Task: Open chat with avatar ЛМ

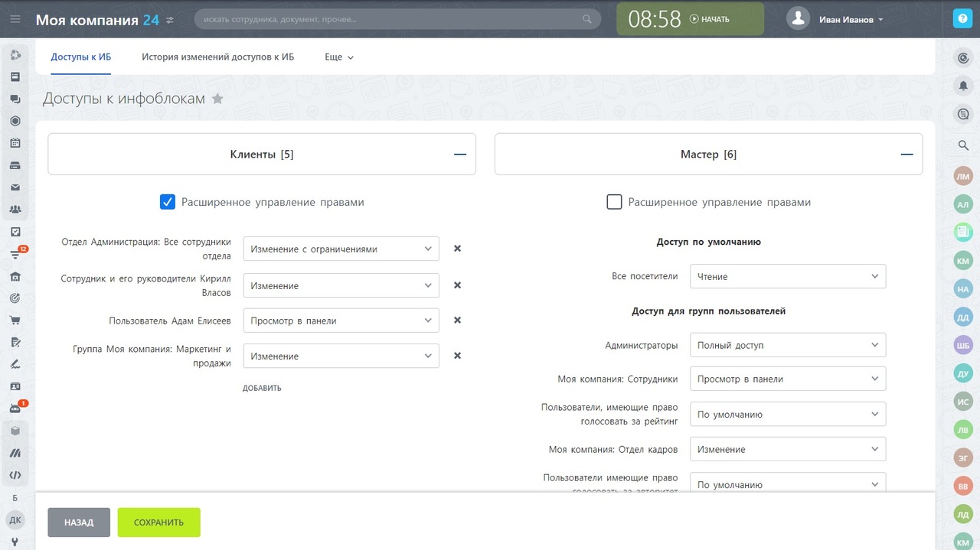Action: tap(963, 176)
